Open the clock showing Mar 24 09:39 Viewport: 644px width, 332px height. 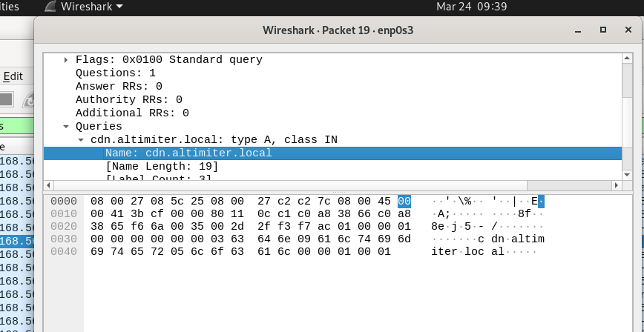click(472, 7)
